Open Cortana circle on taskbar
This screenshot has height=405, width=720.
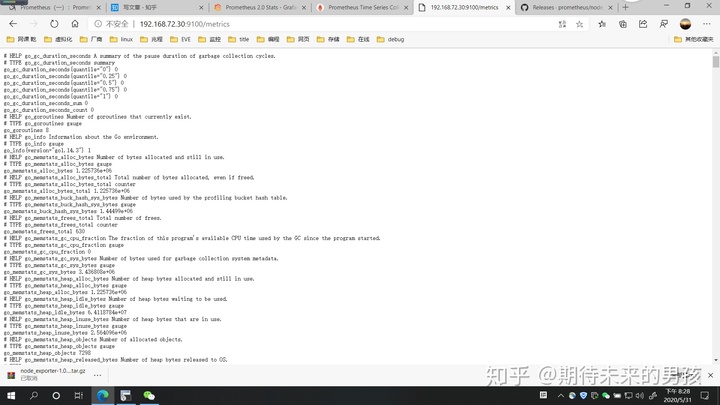[x=56, y=395]
